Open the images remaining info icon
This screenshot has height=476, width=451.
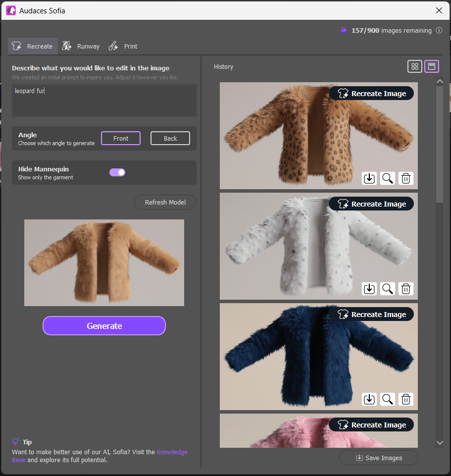tap(439, 30)
